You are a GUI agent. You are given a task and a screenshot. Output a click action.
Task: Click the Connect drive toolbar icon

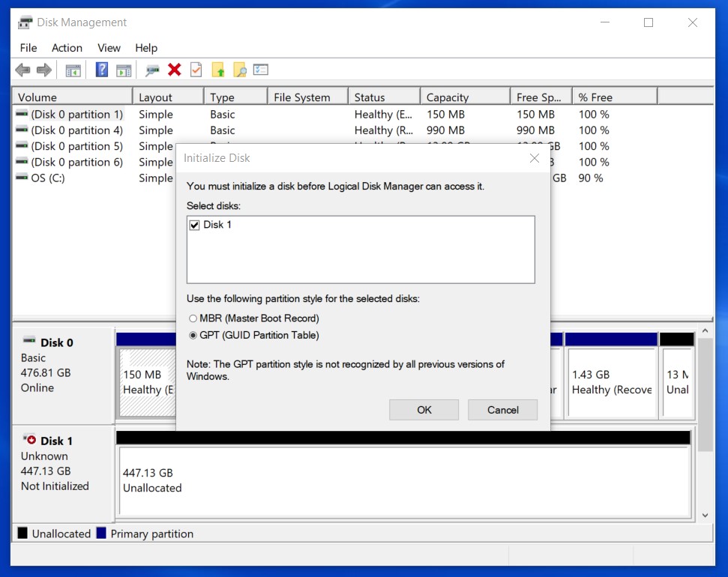(x=153, y=70)
